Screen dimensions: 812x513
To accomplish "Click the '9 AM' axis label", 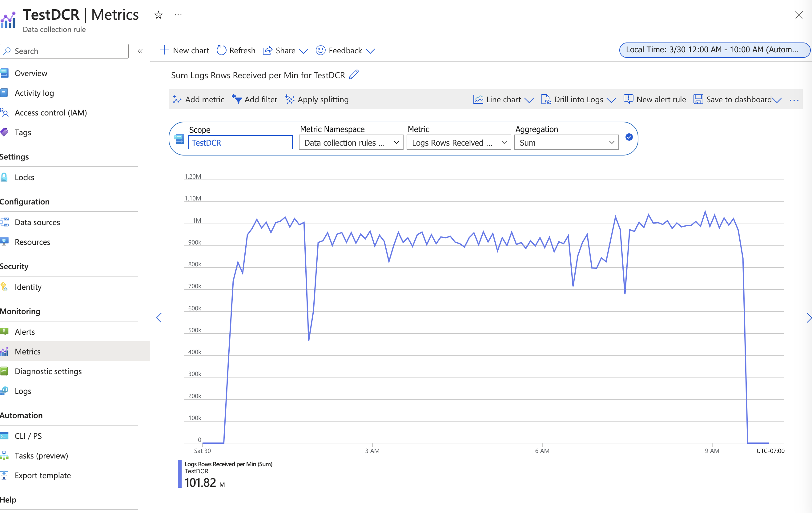I will [x=712, y=450].
